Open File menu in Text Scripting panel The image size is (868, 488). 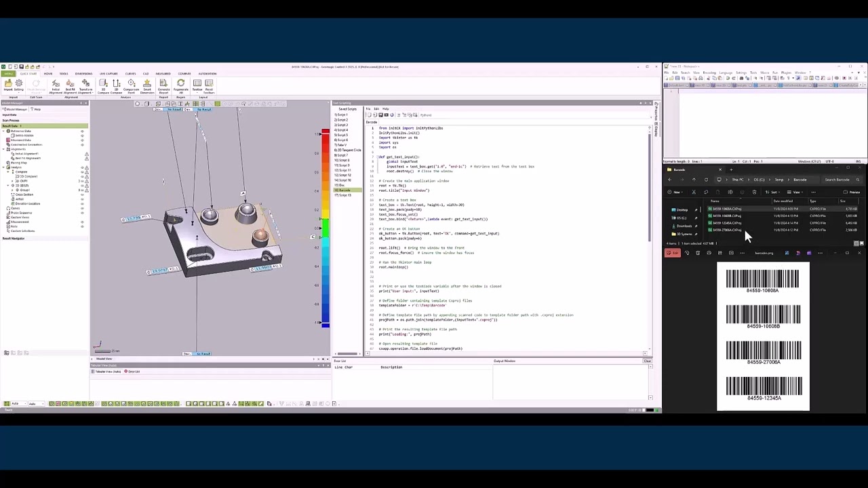368,109
